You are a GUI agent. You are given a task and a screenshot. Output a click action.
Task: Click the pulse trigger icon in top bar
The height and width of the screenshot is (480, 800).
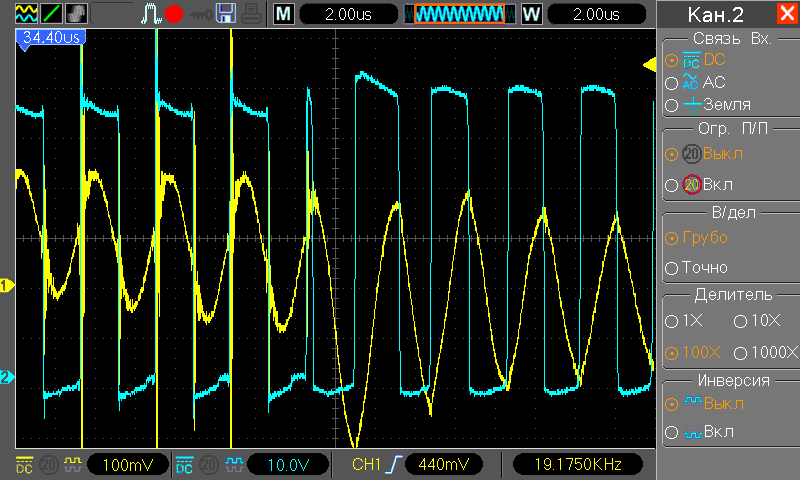150,14
